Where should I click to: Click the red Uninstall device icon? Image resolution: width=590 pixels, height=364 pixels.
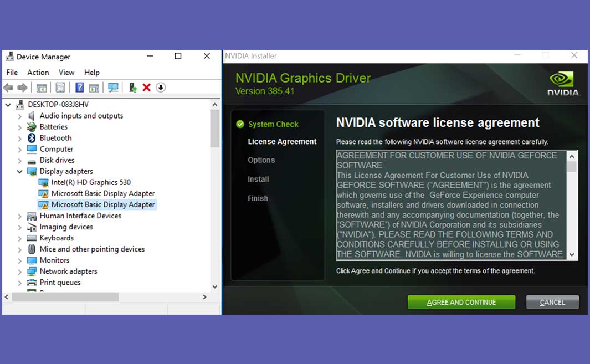[x=146, y=87]
